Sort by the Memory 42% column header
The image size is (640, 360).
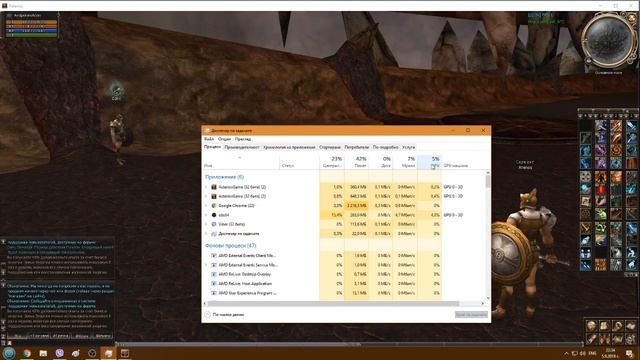pyautogui.click(x=356, y=162)
